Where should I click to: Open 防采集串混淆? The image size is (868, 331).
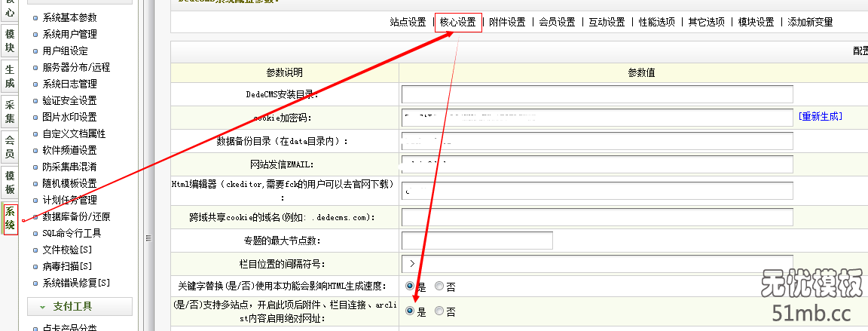point(69,167)
